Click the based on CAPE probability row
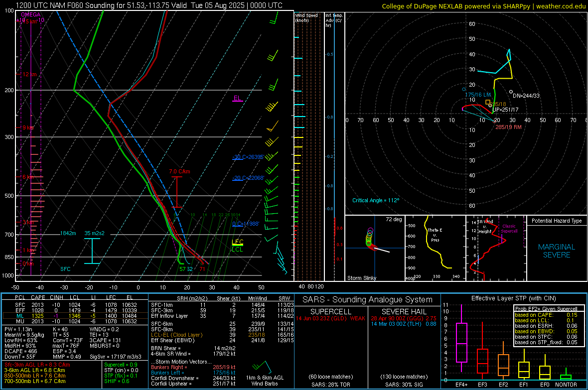 [546, 315]
